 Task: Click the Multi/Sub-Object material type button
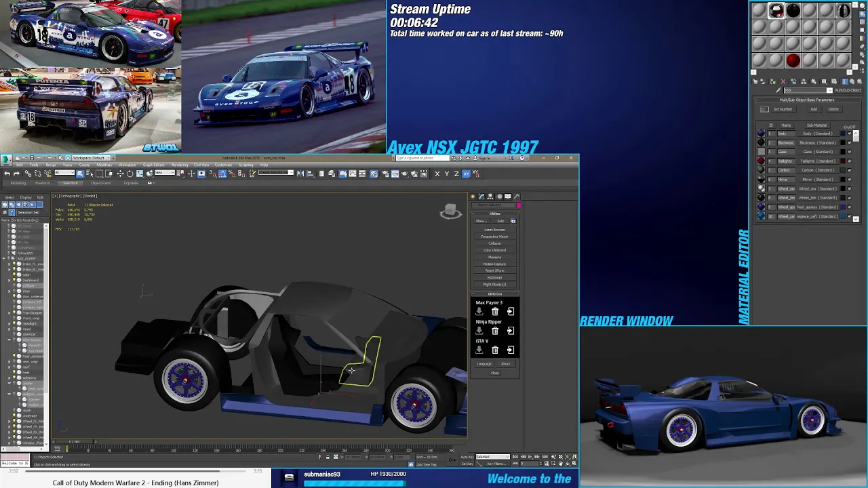tap(848, 90)
